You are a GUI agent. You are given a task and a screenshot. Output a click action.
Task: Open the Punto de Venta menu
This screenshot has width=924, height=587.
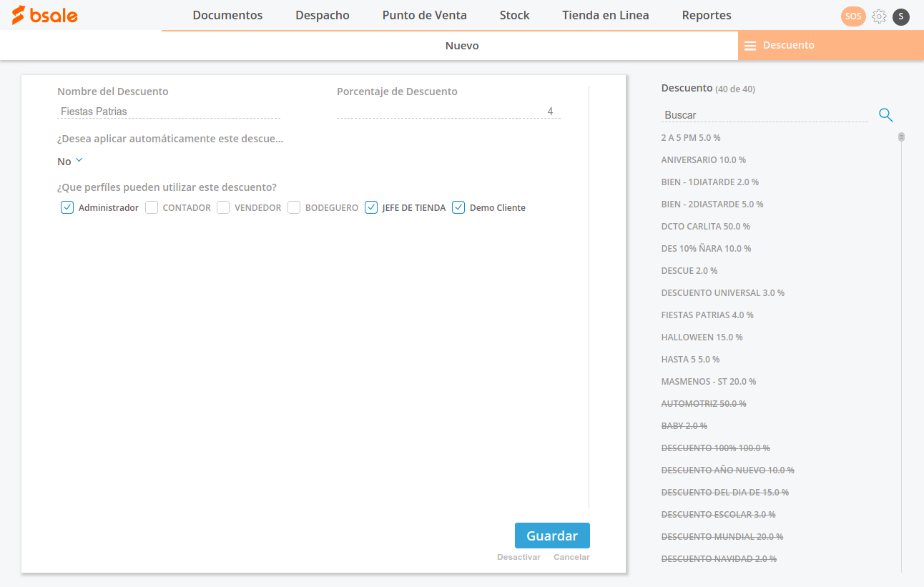[424, 15]
